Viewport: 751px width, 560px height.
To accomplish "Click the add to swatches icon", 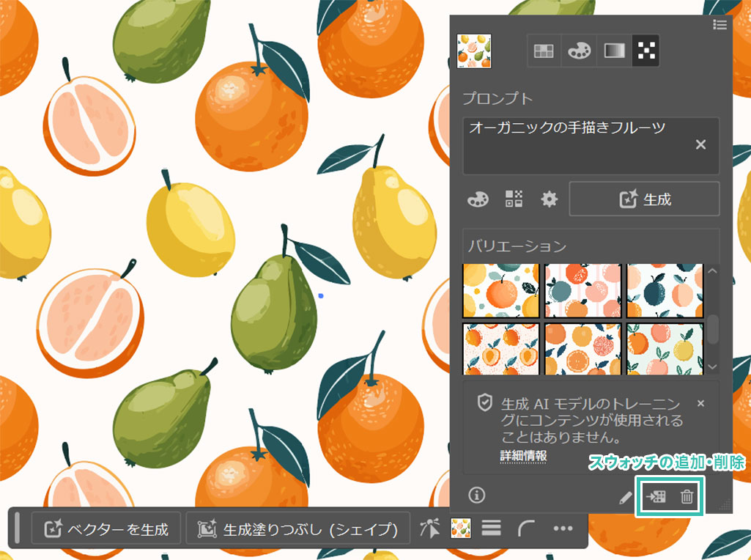I will (x=654, y=496).
